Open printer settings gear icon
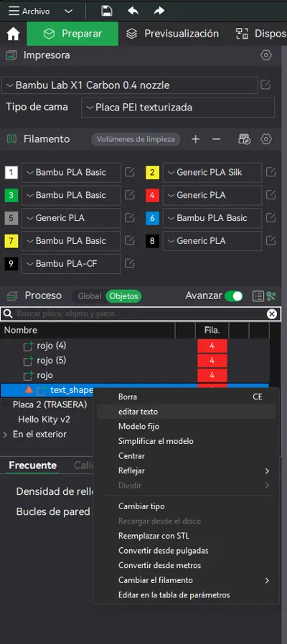Screen dimensions: 287x644 (x=266, y=55)
